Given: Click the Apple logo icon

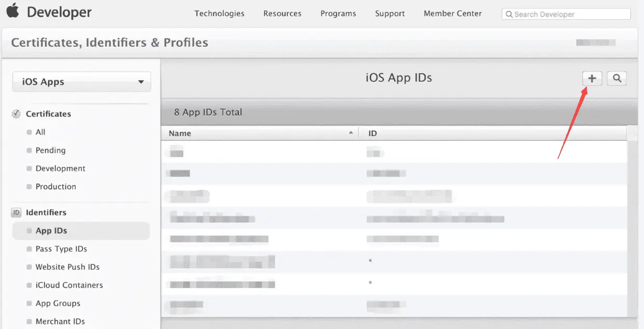Looking at the screenshot, I should pyautogui.click(x=12, y=10).
